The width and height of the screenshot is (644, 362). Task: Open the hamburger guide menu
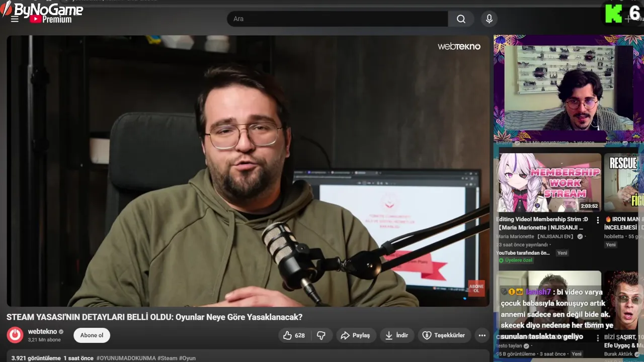click(15, 19)
